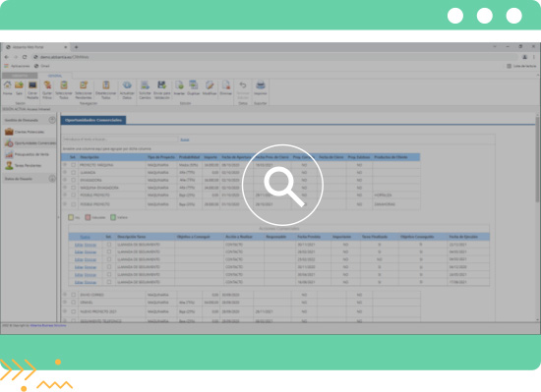Tick the PROYECTO MÁQUINA row checkbox

pos(73,165)
